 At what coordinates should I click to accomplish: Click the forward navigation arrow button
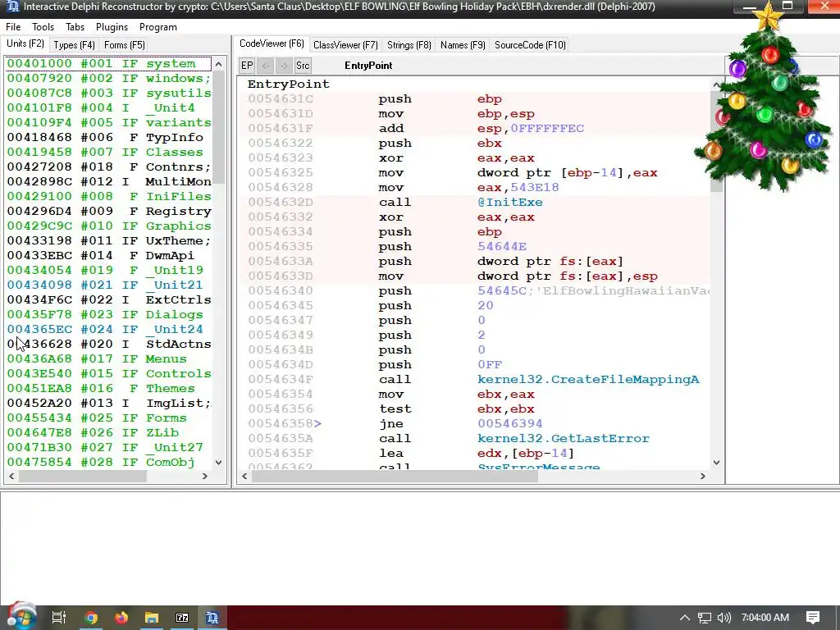[x=284, y=66]
